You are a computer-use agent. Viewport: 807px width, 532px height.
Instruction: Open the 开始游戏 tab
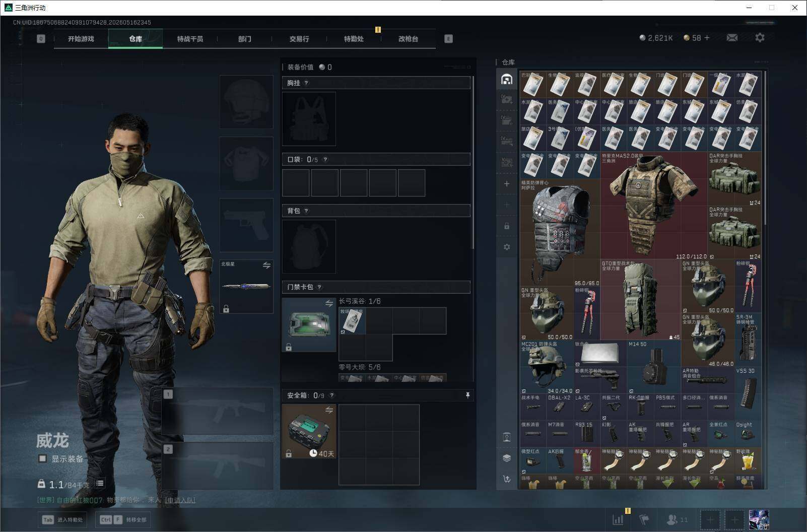click(81, 39)
